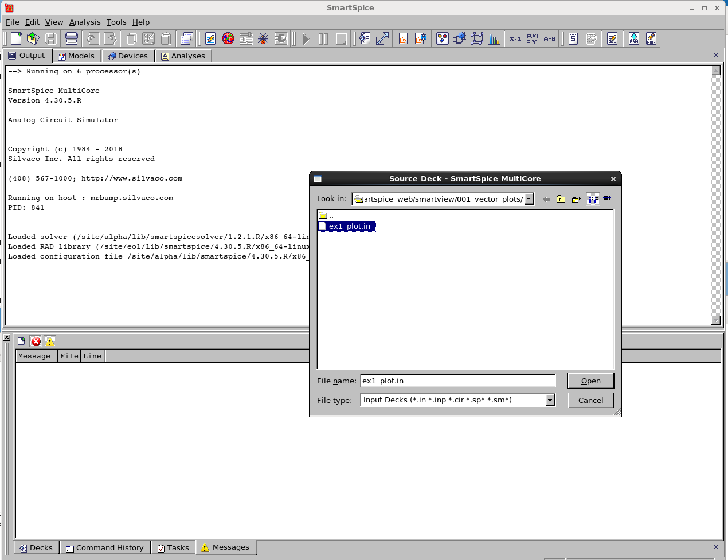This screenshot has width=728, height=560.
Task: Click the bug debug icon
Action: click(x=263, y=38)
